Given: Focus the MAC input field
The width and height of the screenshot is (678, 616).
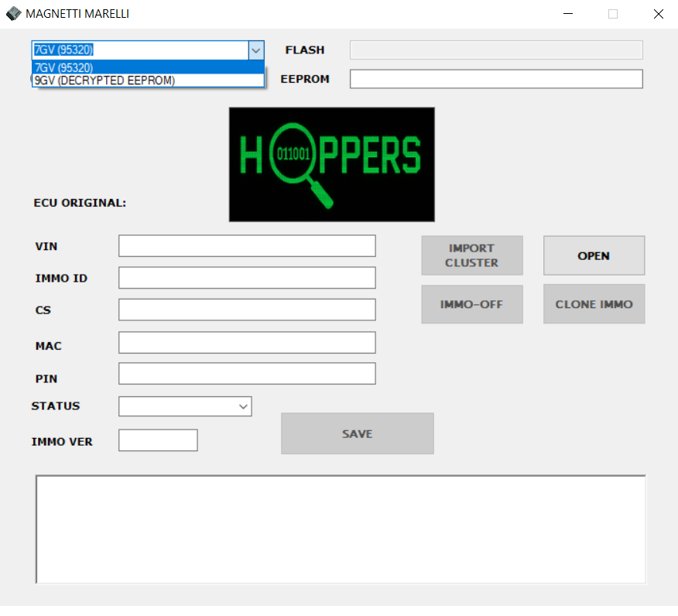Looking at the screenshot, I should point(247,342).
